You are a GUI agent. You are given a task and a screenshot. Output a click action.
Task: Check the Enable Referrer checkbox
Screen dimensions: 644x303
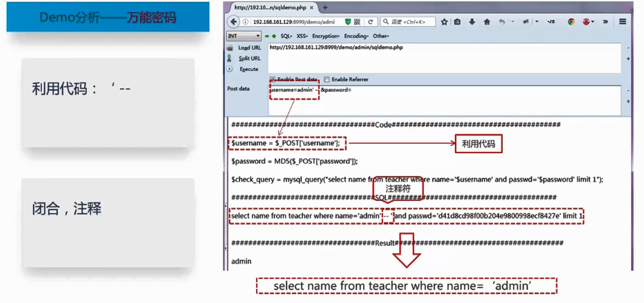tap(327, 79)
